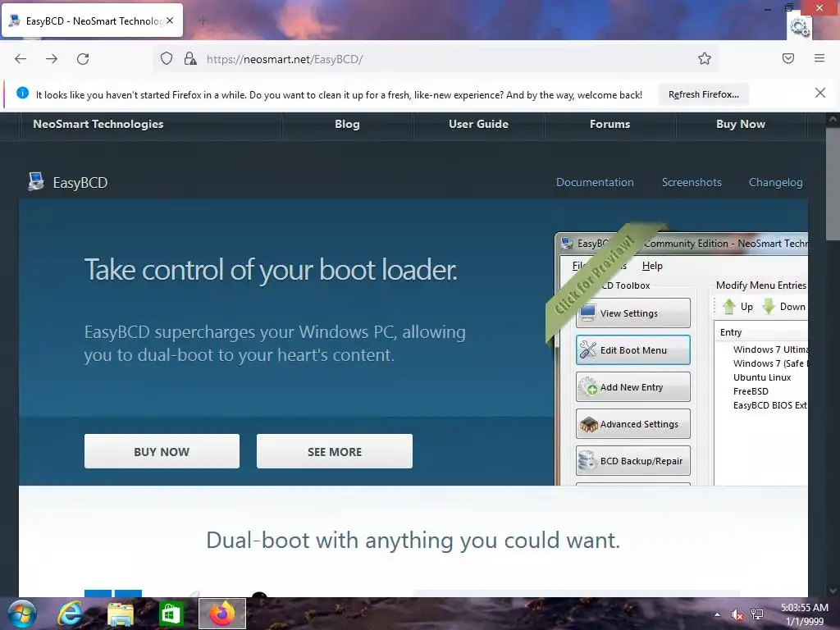This screenshot has height=630, width=840.
Task: Click the scrollbar down arrow
Action: [x=832, y=590]
